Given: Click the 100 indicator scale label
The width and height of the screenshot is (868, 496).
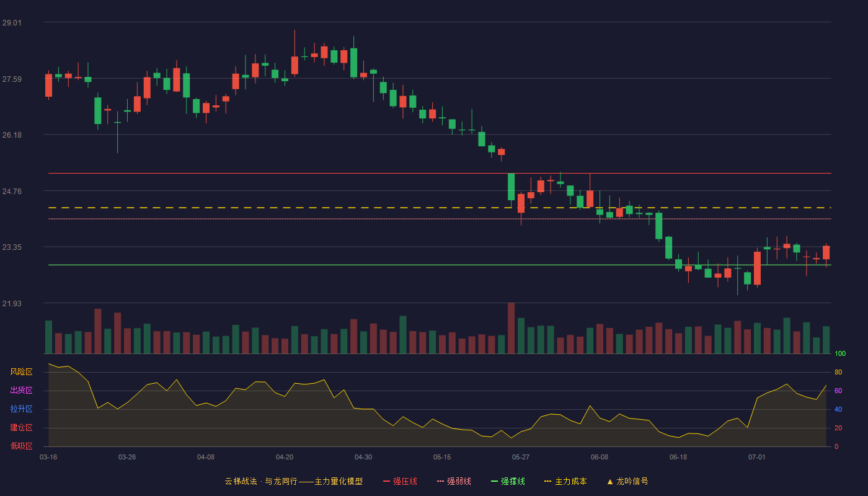Looking at the screenshot, I should [840, 353].
